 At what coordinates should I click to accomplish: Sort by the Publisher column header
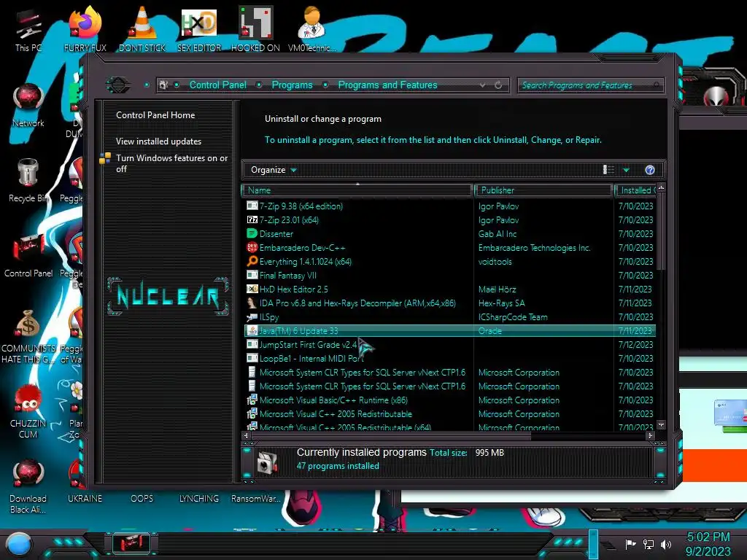click(x=543, y=190)
